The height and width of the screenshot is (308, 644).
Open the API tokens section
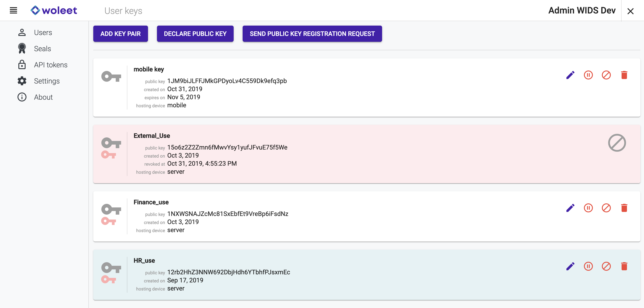coord(50,65)
